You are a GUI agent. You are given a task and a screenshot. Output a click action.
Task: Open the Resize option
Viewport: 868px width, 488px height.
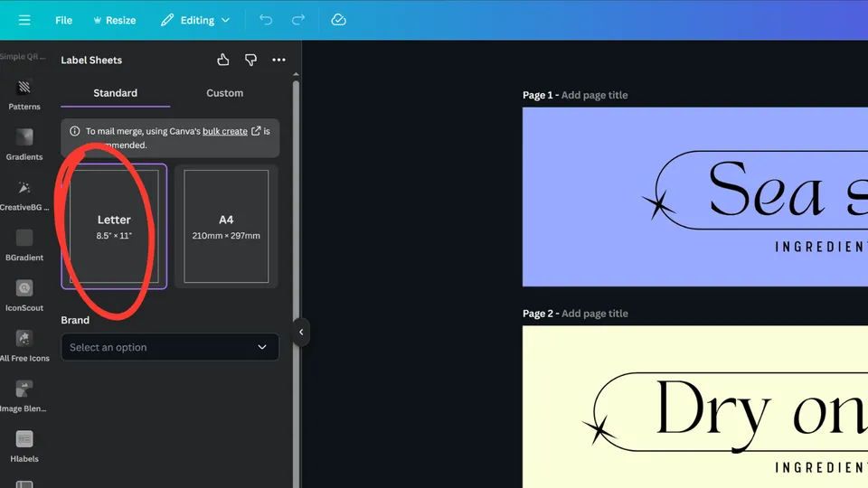[115, 20]
